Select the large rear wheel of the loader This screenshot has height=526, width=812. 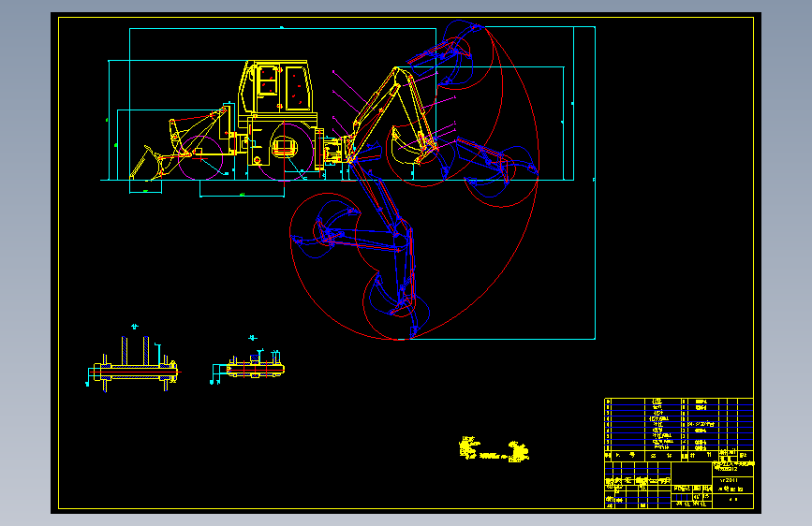tap(284, 151)
